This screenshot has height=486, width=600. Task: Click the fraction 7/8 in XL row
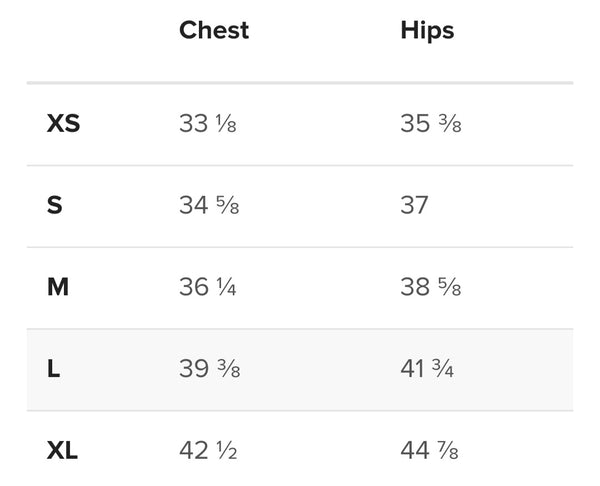pyautogui.click(x=448, y=450)
